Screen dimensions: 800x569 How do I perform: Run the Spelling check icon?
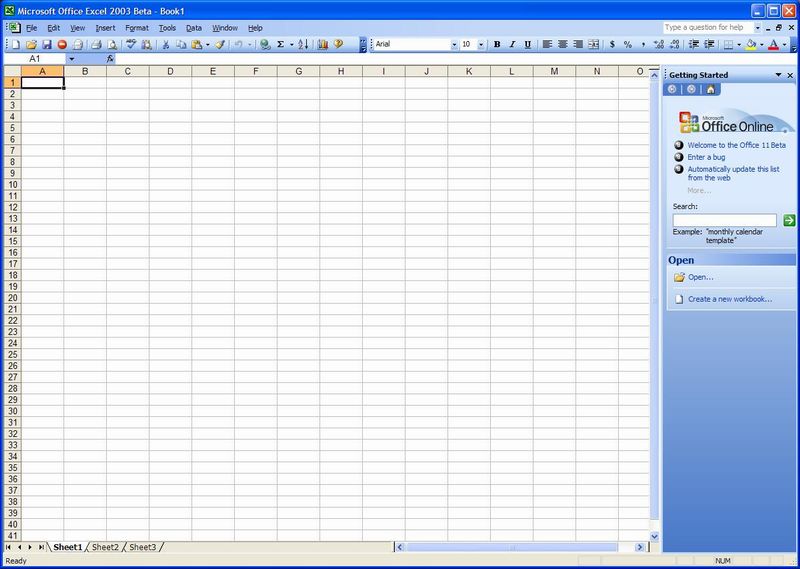pos(131,44)
